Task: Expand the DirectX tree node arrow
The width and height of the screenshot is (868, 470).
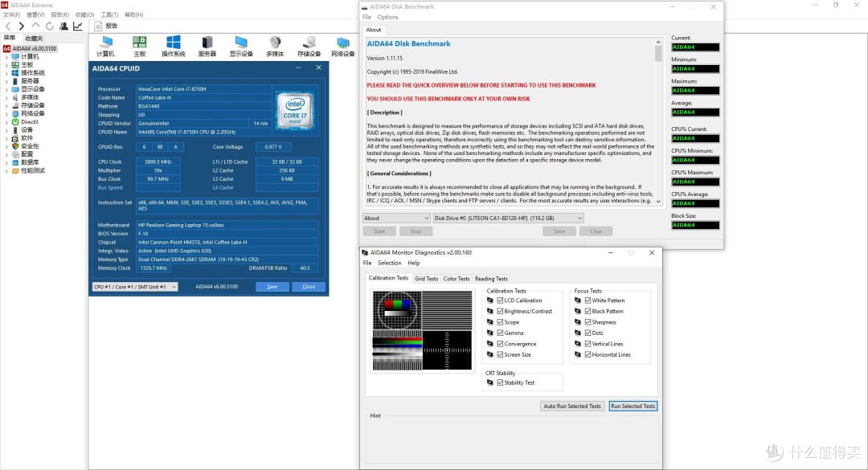Action: pos(6,122)
